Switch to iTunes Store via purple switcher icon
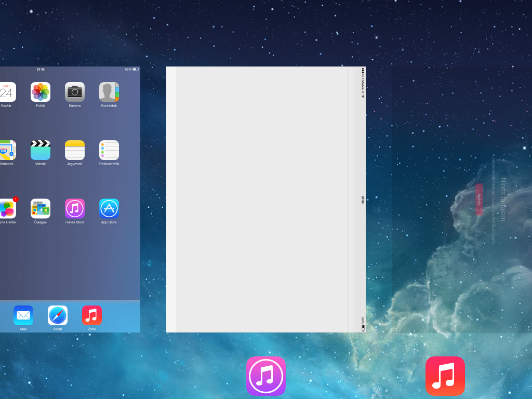Image resolution: width=532 pixels, height=399 pixels. 266,376
